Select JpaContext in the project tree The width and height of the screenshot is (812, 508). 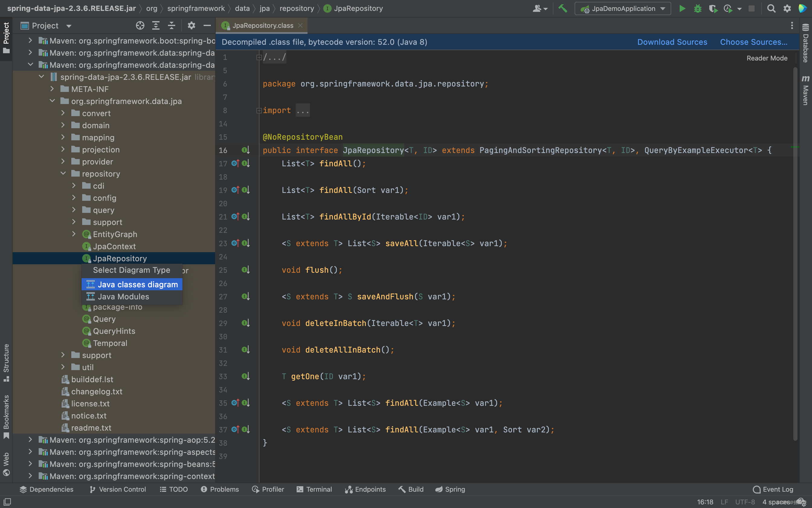tap(114, 246)
